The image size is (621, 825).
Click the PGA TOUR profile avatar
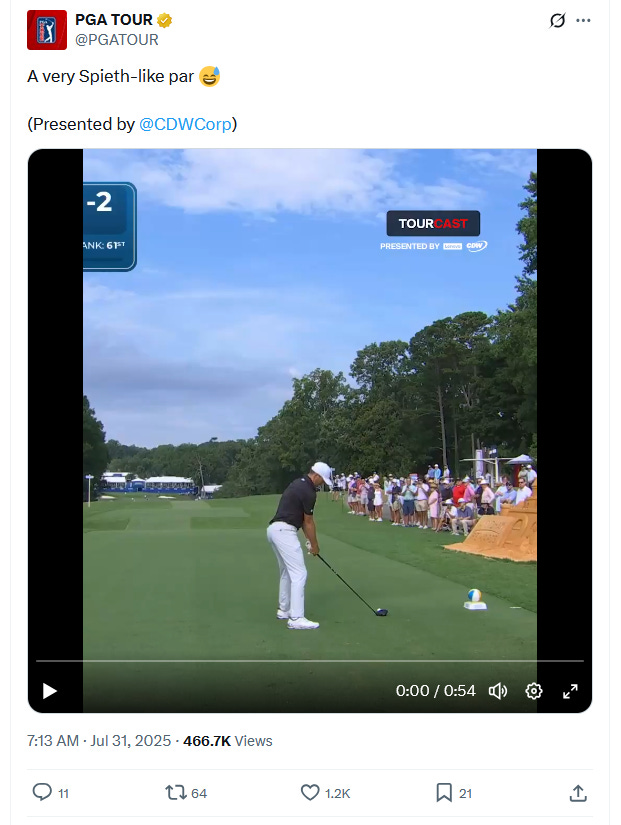pos(47,30)
